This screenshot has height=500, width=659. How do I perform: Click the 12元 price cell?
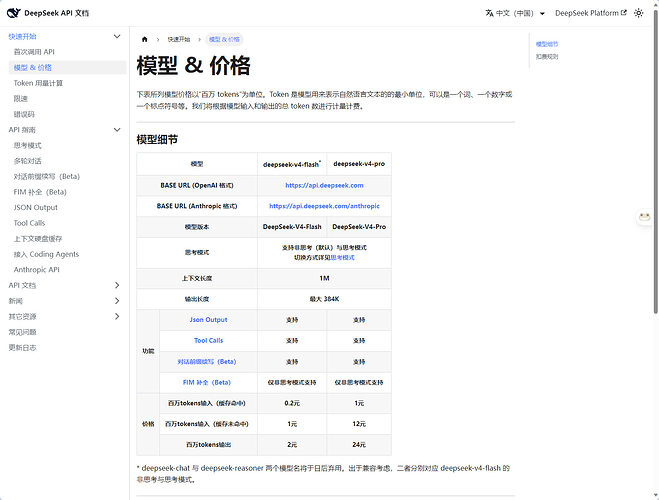tap(359, 424)
